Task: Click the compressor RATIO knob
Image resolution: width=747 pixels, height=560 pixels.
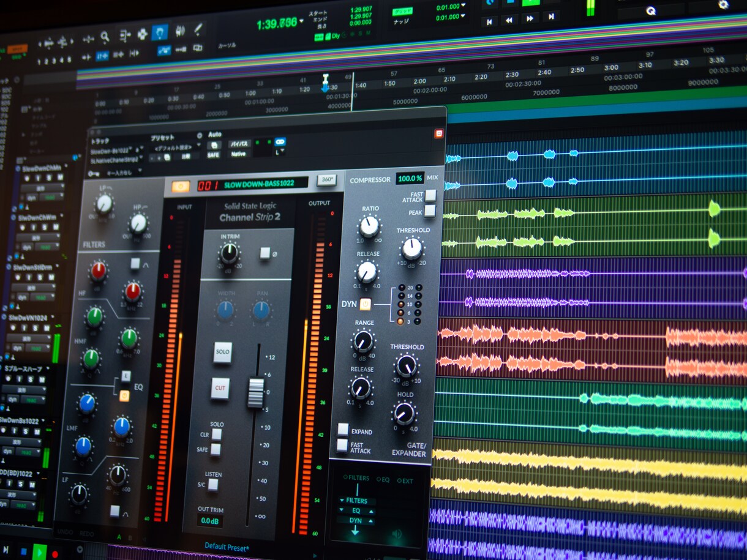Action: (369, 226)
